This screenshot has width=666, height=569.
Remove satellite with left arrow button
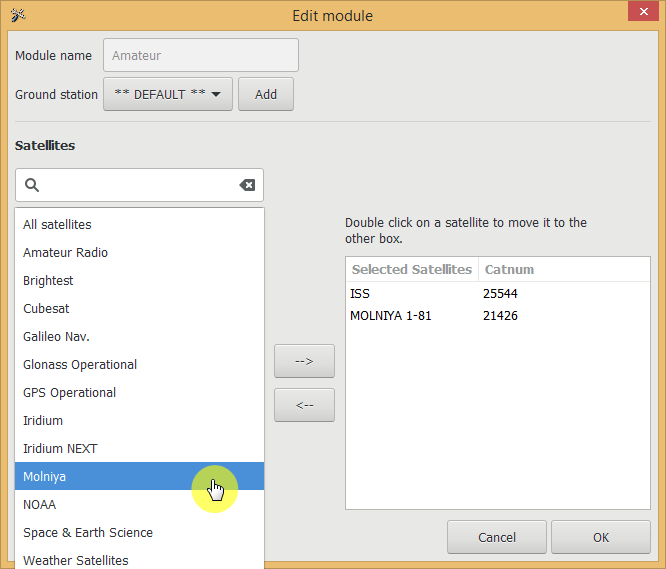tap(304, 405)
